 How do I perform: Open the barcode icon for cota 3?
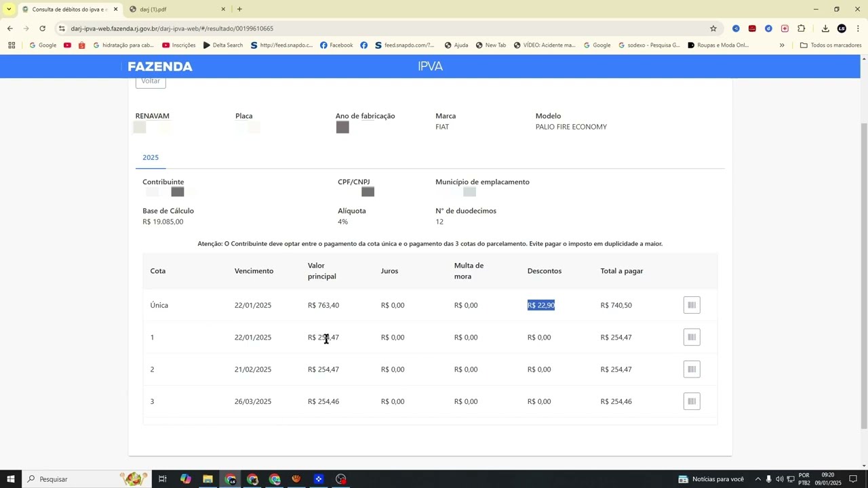692,401
